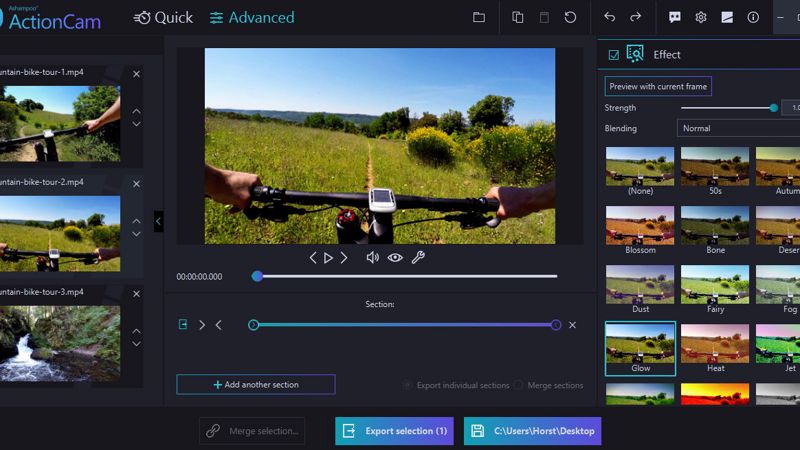Screen dimensions: 800x450
Task: Open folder icon in top toolbar
Action: [479, 17]
